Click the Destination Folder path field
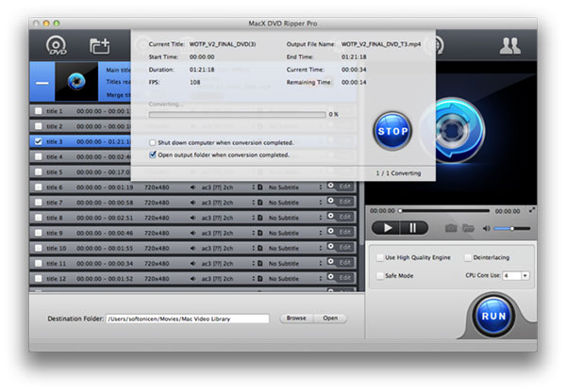 188,318
